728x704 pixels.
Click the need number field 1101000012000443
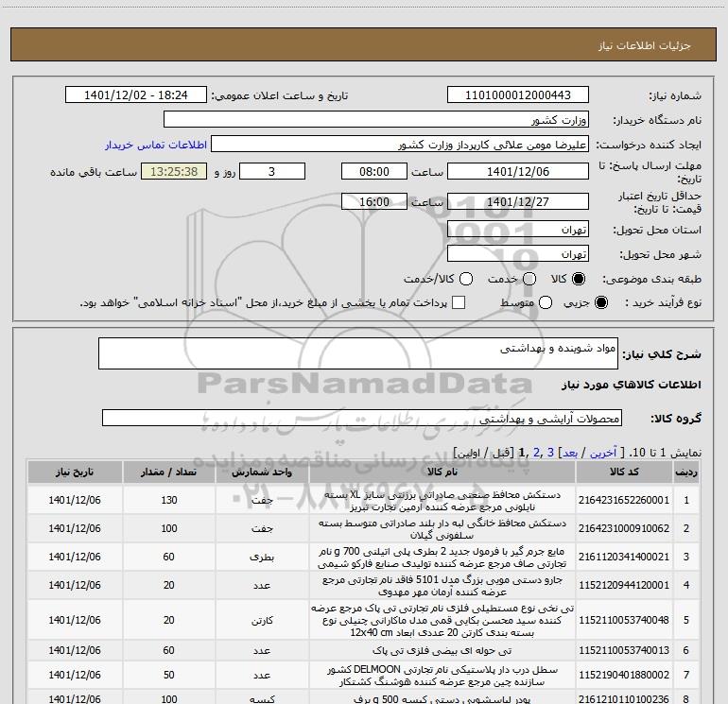[518, 94]
